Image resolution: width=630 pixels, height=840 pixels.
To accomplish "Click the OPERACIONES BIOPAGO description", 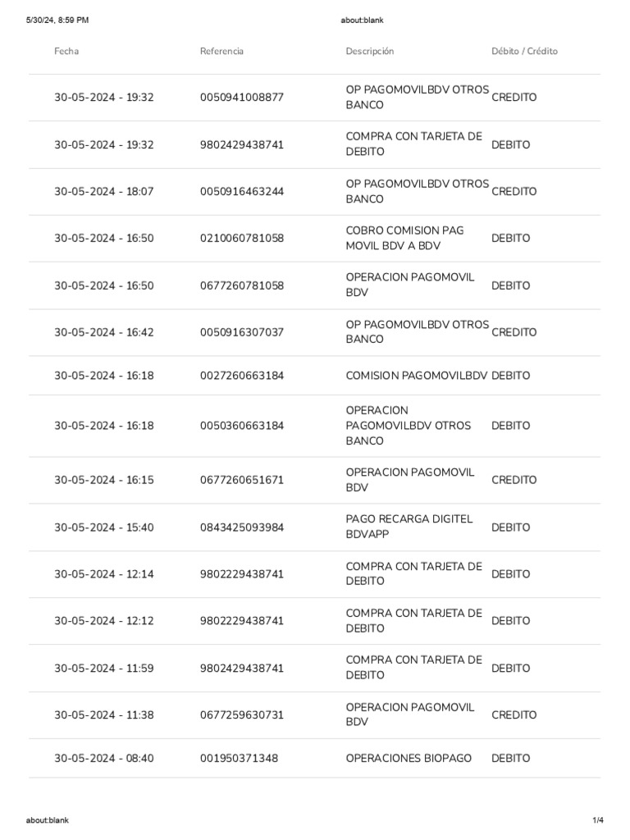I will 409,759.
